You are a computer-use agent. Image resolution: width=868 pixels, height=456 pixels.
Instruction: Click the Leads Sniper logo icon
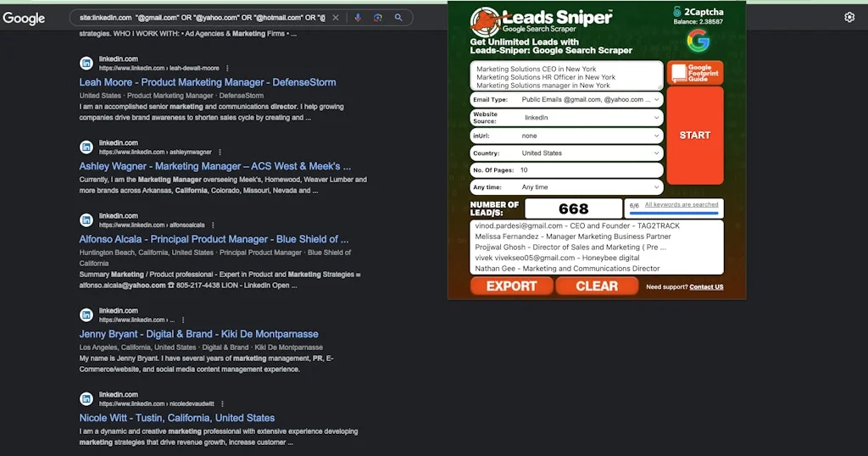point(484,21)
